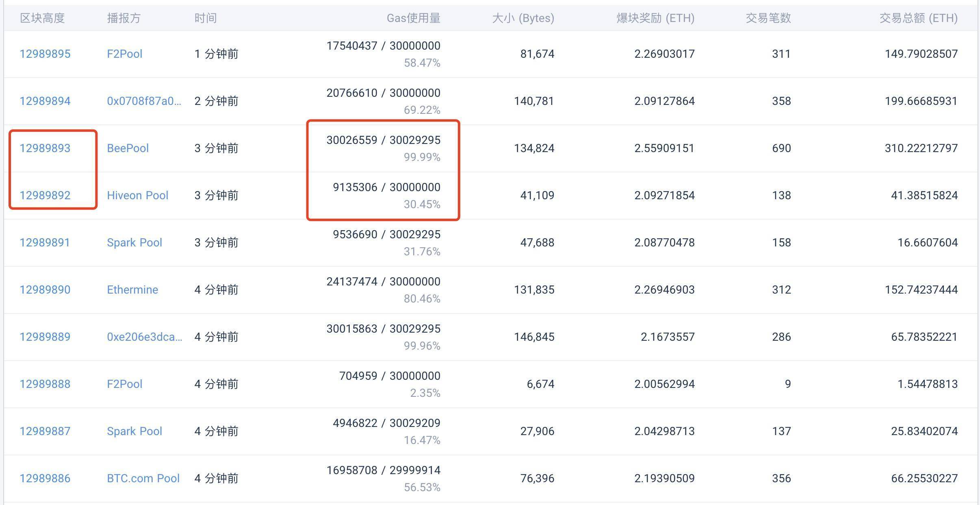Click block reward 2.00562994
The width and height of the screenshot is (980, 505).
pos(665,384)
